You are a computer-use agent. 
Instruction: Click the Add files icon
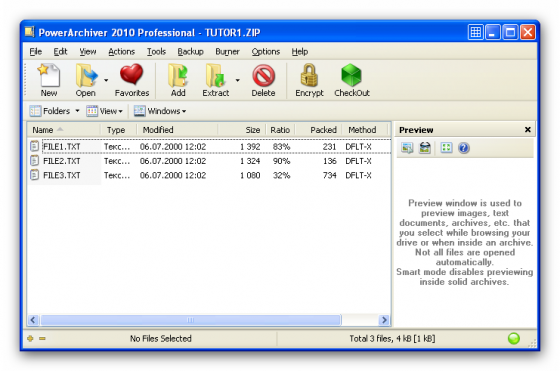pos(178,75)
